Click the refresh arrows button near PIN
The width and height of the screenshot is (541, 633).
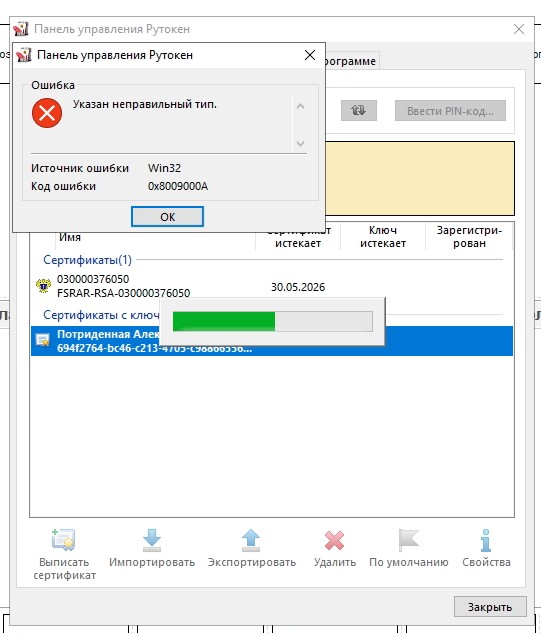click(359, 111)
